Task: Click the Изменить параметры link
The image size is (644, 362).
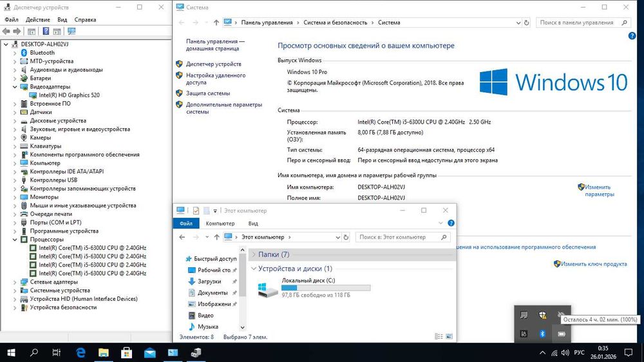Action: [x=599, y=191]
